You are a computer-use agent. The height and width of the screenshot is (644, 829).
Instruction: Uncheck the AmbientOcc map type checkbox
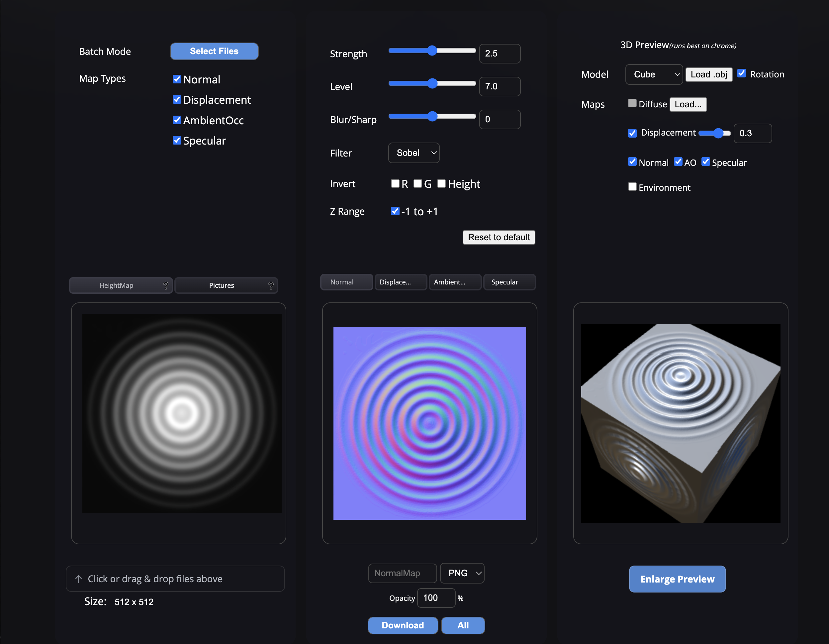click(x=177, y=120)
